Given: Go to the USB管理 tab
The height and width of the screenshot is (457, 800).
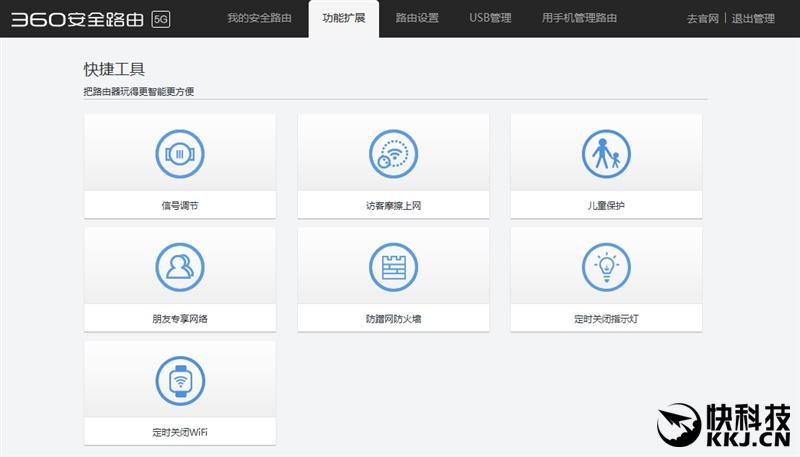Looking at the screenshot, I should click(490, 18).
